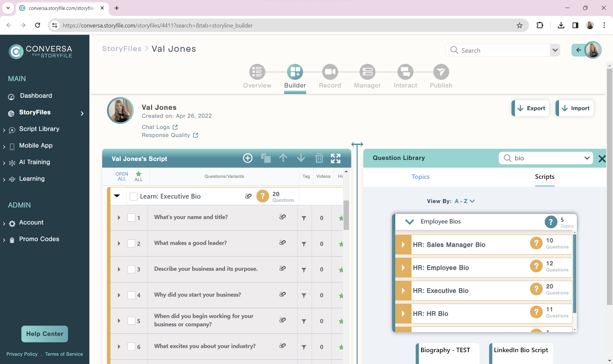
Task: Click filter tag icon for question 1
Action: coord(304,218)
